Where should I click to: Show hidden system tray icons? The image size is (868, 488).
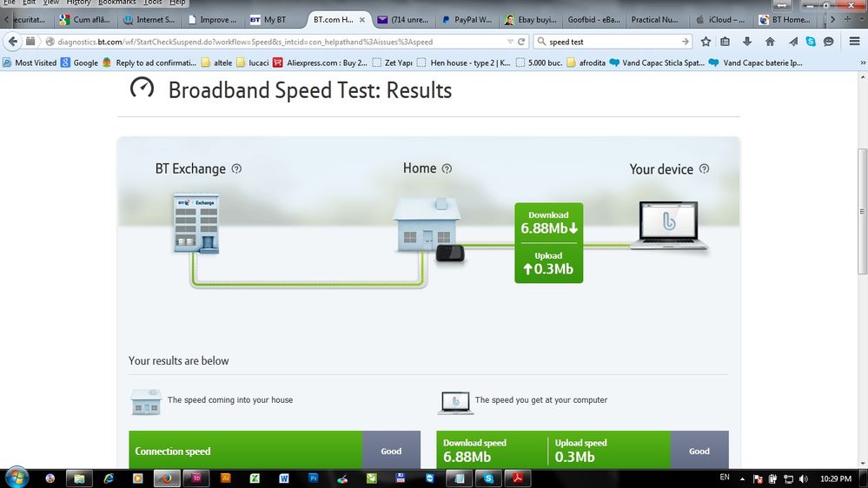click(x=742, y=479)
